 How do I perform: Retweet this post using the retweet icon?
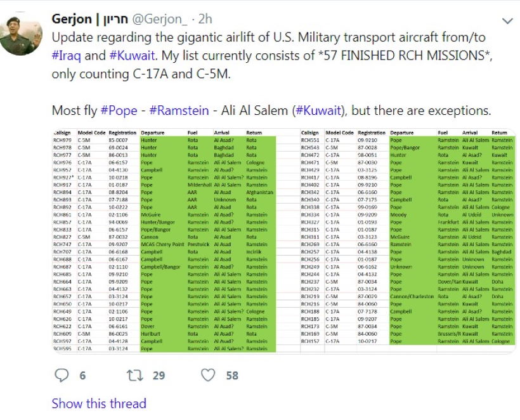click(135, 376)
